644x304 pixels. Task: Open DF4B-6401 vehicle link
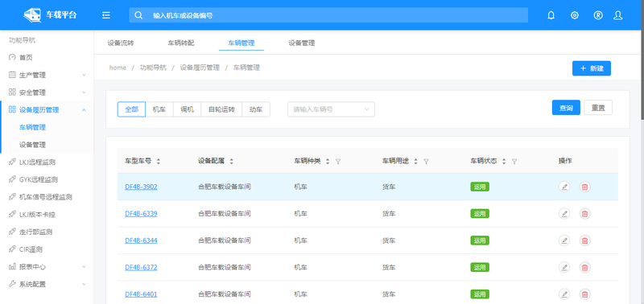pyautogui.click(x=141, y=294)
